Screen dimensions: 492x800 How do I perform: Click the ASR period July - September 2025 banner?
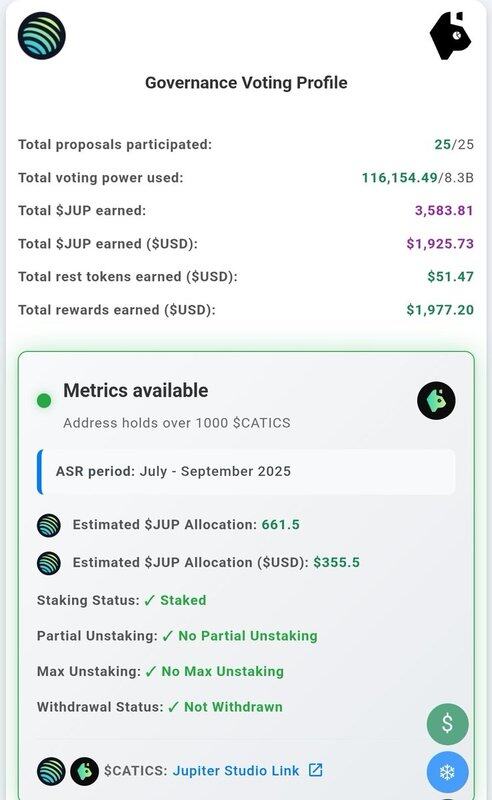246,471
